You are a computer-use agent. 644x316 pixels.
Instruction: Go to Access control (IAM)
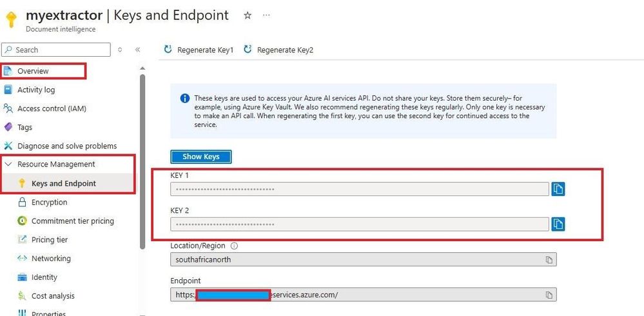point(52,108)
